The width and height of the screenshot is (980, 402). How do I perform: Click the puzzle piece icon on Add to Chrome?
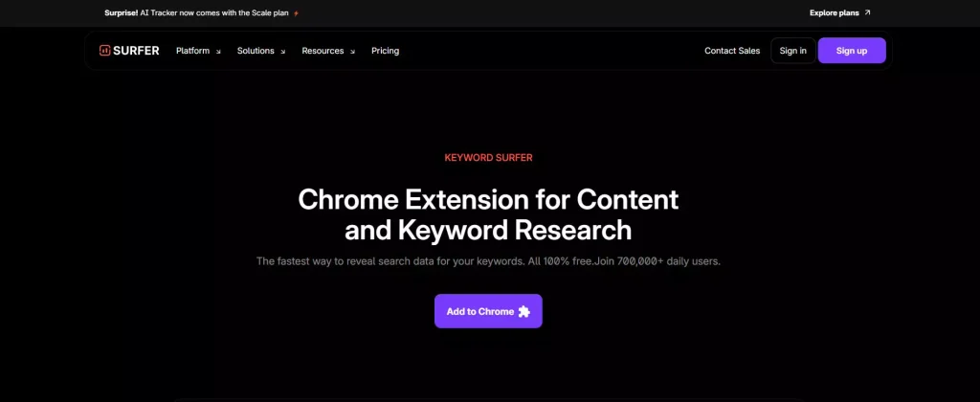523,311
